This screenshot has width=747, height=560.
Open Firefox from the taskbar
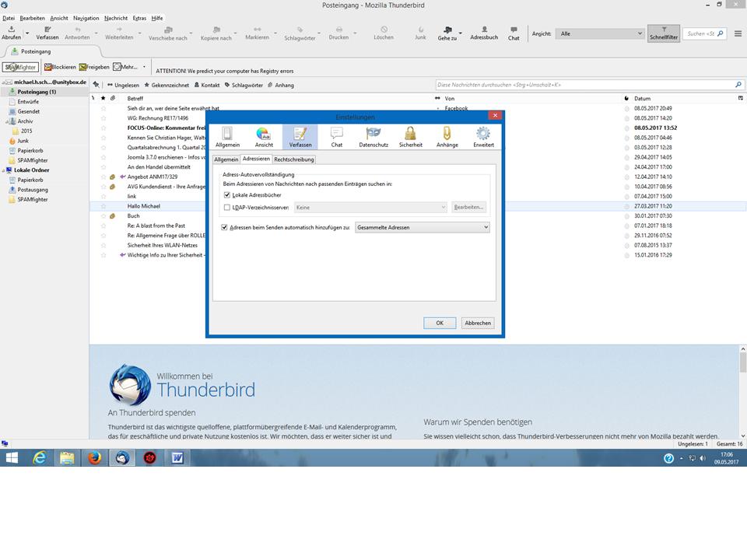(94, 458)
